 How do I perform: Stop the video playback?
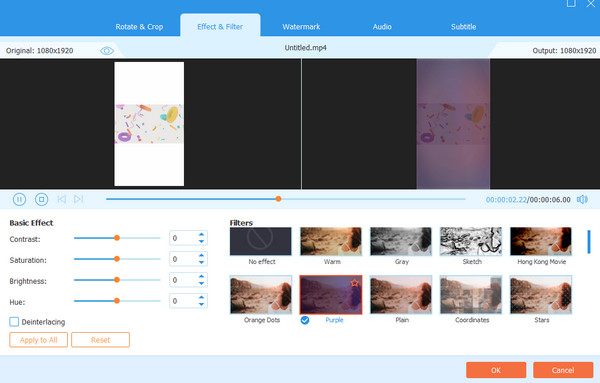tap(41, 199)
